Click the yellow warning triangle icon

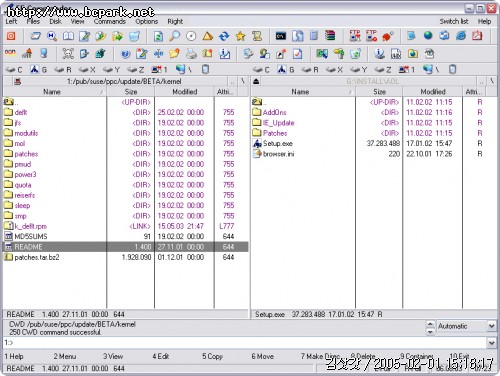pyautogui.click(x=207, y=36)
